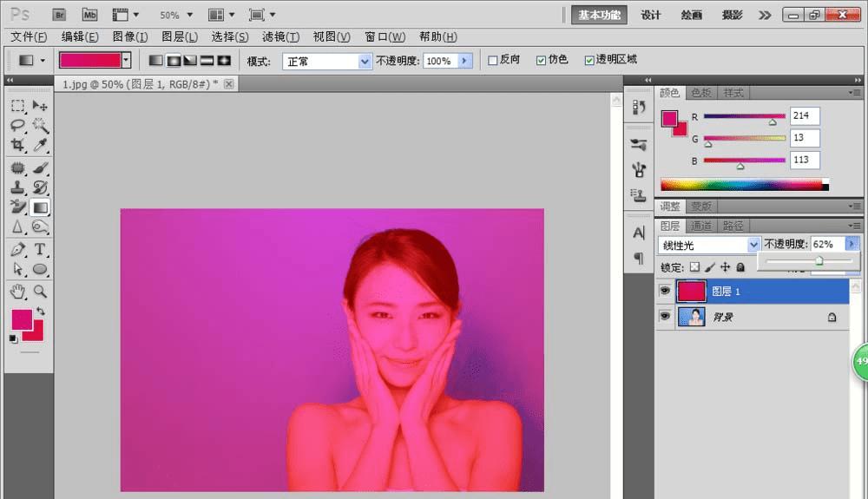The height and width of the screenshot is (499, 868).
Task: Click the layer opacity slider handle
Action: [819, 261]
